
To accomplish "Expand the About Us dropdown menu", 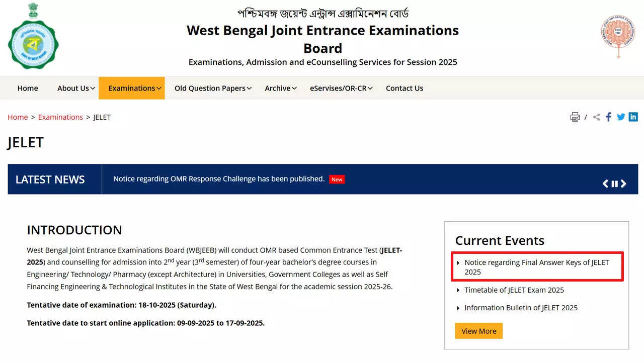I will pyautogui.click(x=76, y=88).
